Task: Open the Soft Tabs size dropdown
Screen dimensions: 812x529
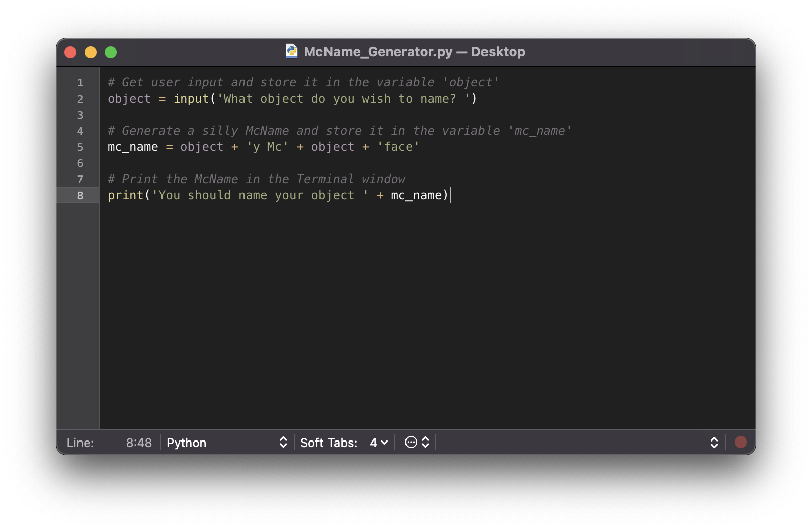Action: coord(378,443)
